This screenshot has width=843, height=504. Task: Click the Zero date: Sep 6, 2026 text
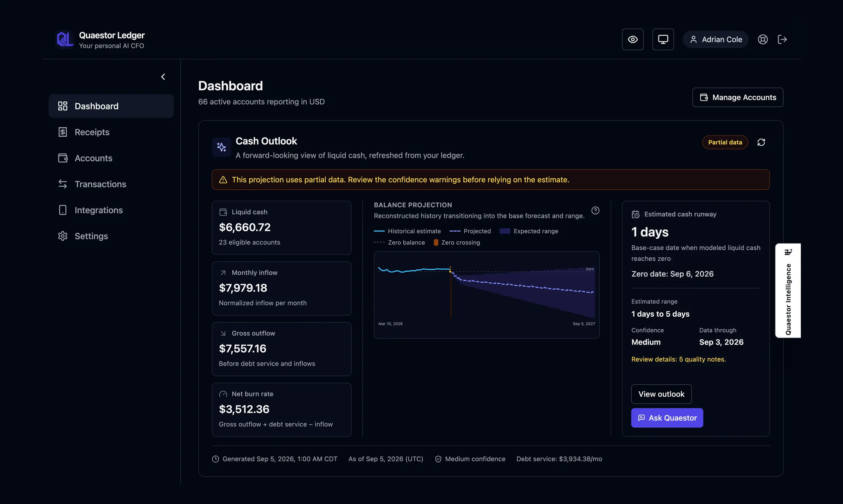click(x=672, y=274)
